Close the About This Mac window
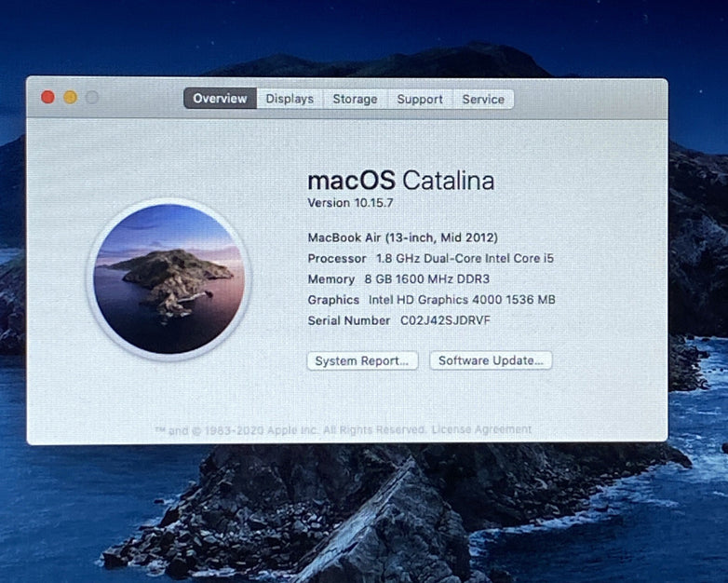Image resolution: width=728 pixels, height=583 pixels. point(47,97)
